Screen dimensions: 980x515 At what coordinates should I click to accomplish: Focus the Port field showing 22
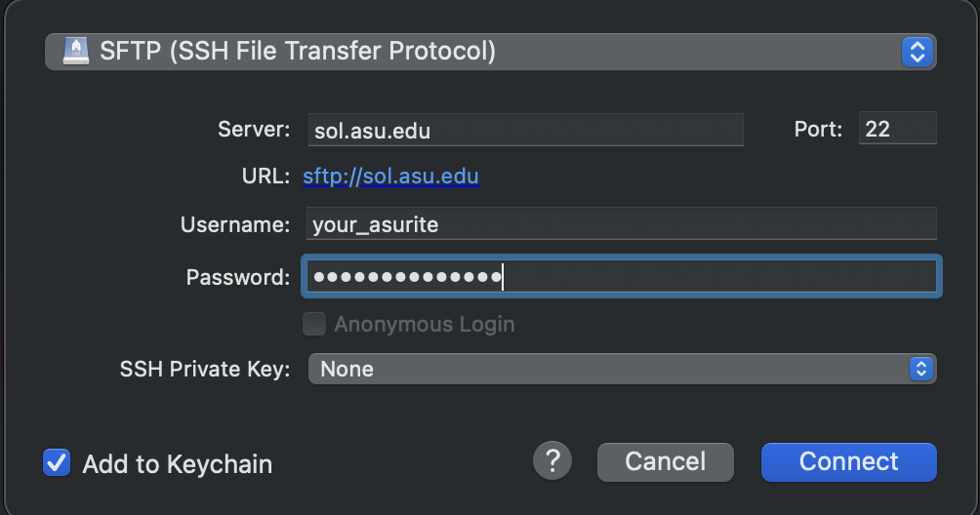point(897,129)
